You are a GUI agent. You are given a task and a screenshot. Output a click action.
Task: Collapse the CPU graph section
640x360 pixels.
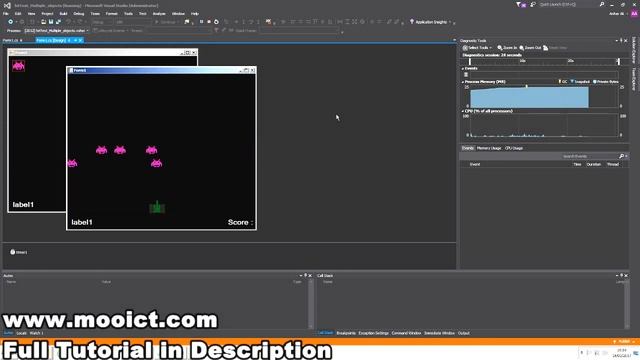[463, 111]
